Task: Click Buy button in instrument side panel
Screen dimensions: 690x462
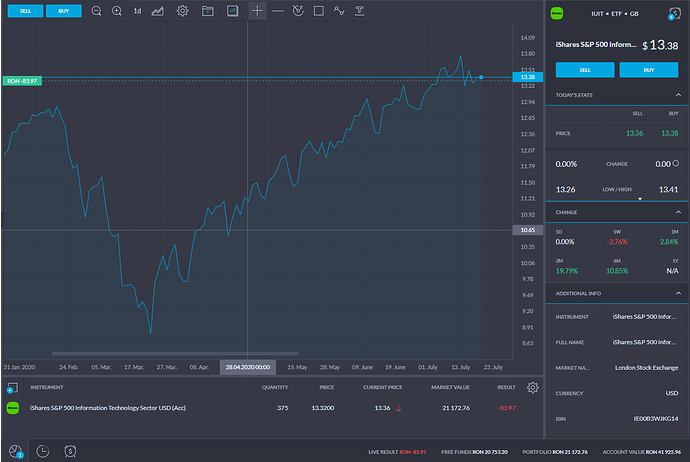Action: [650, 70]
